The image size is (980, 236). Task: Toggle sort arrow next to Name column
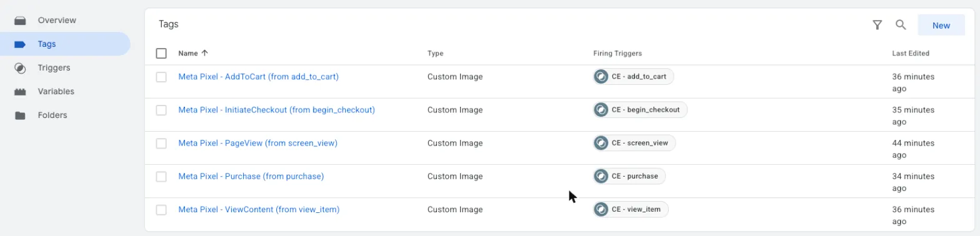coord(205,54)
